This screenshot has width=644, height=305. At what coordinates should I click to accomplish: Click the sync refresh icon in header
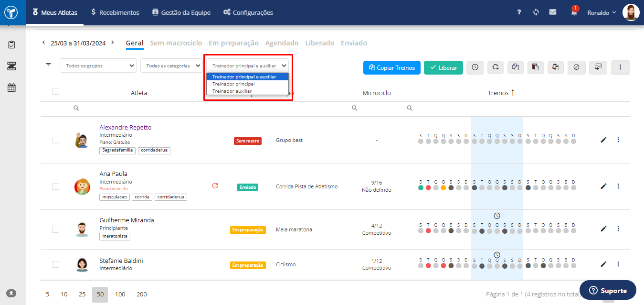(536, 12)
